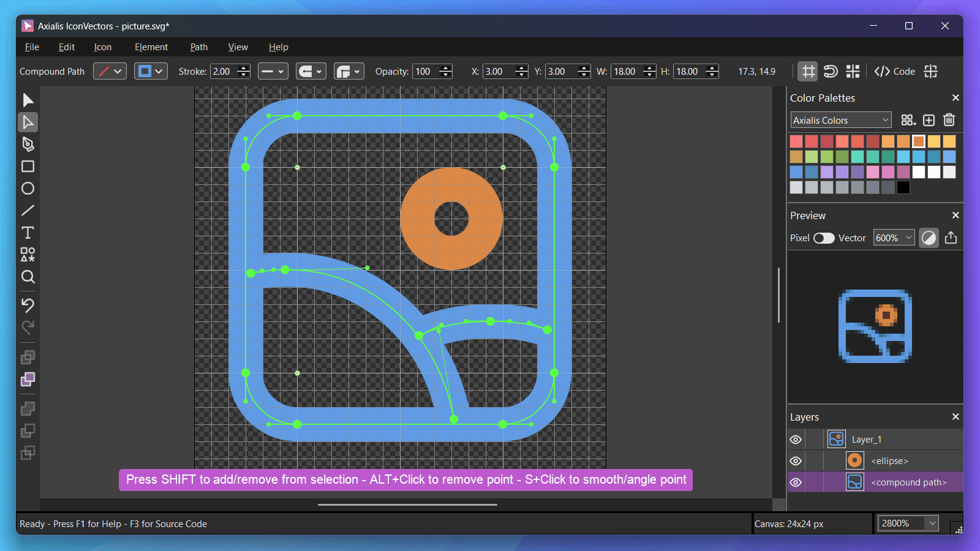Click the Y position field

[x=562, y=71]
